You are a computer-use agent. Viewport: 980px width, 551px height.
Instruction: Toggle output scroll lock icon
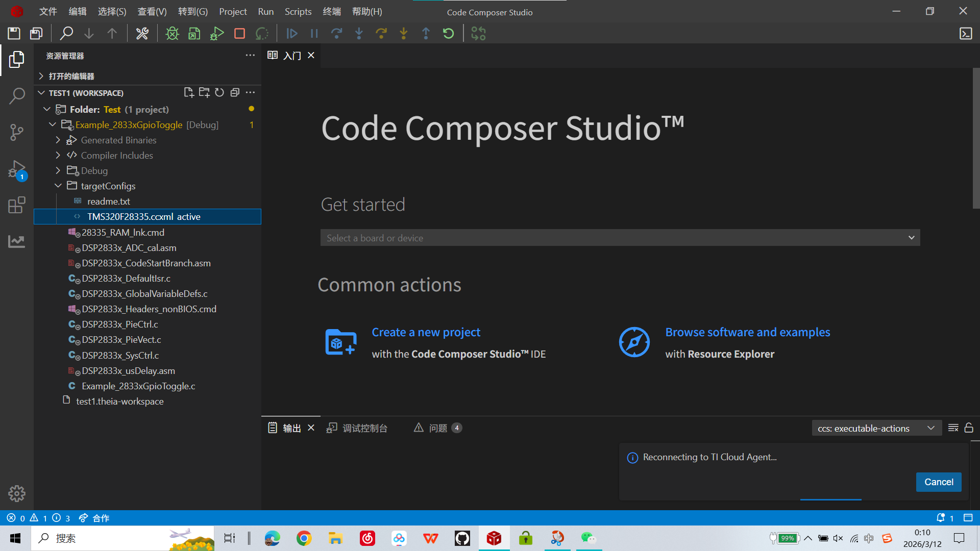coord(969,428)
